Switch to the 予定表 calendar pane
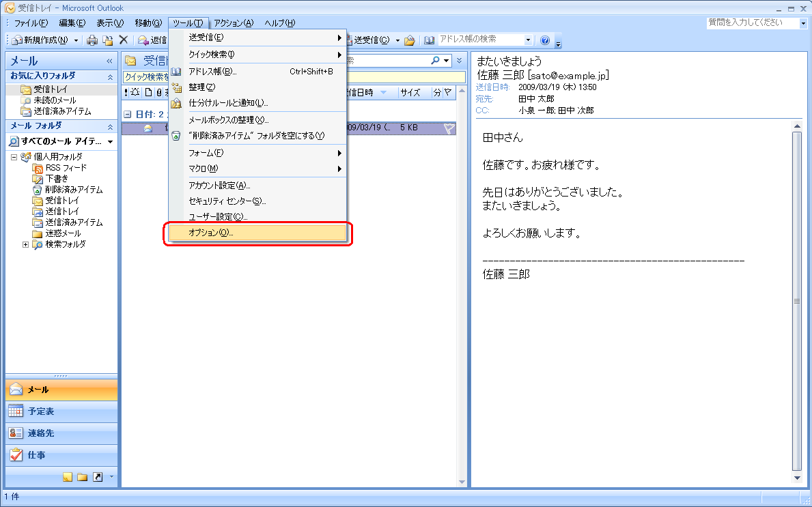Screen dimensions: 812x507 pyautogui.click(x=61, y=411)
